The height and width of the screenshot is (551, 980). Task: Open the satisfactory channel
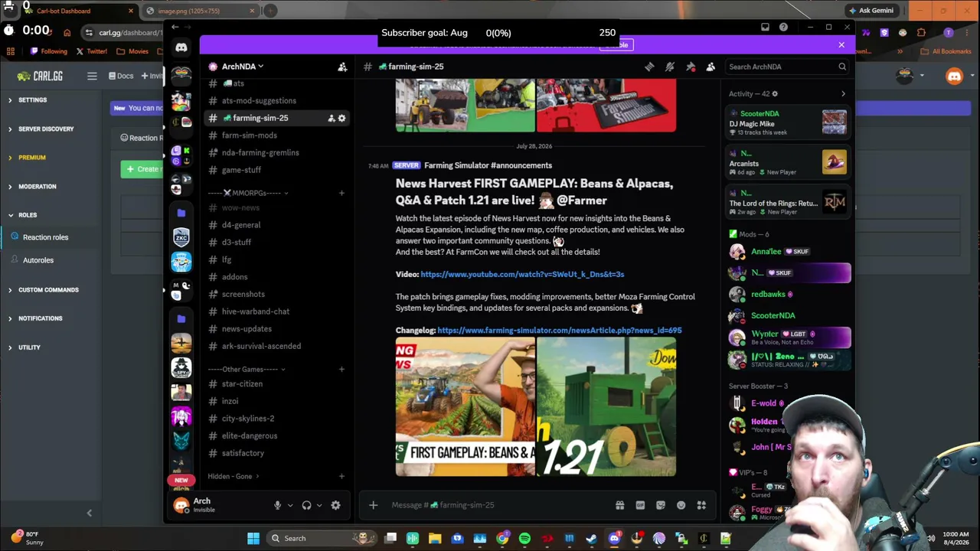point(243,453)
